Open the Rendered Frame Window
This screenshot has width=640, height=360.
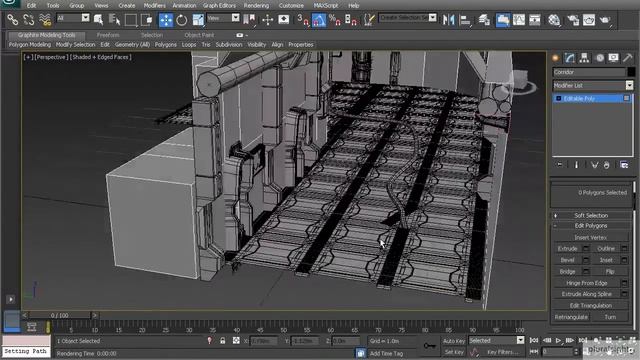pos(589,20)
